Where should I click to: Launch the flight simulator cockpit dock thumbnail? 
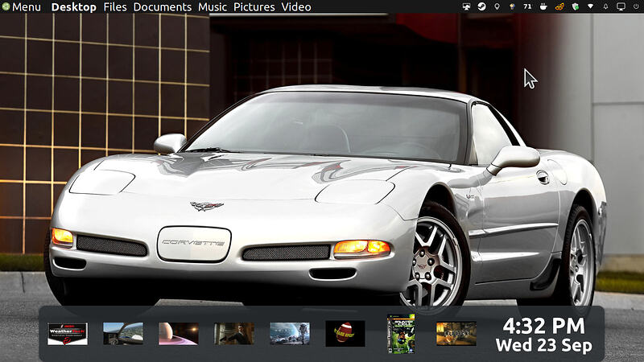point(123,333)
